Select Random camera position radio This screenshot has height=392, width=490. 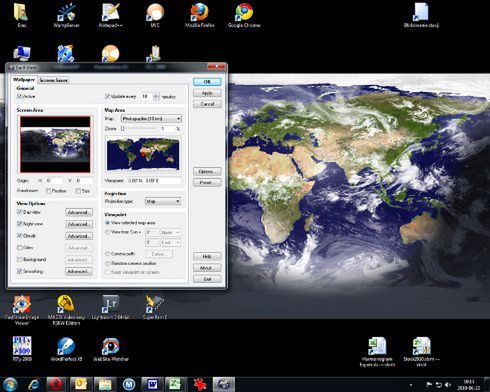click(107, 263)
